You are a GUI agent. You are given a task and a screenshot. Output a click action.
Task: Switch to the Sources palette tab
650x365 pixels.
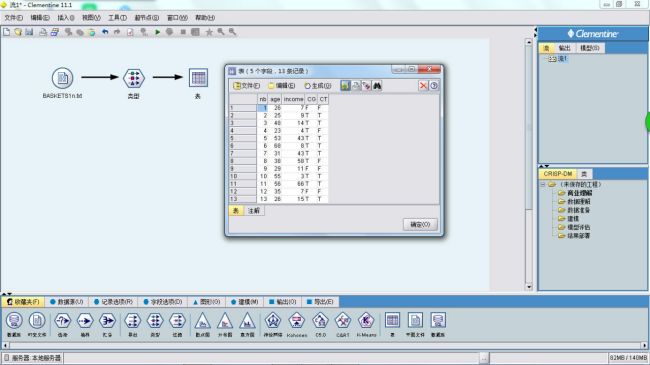[x=66, y=302]
